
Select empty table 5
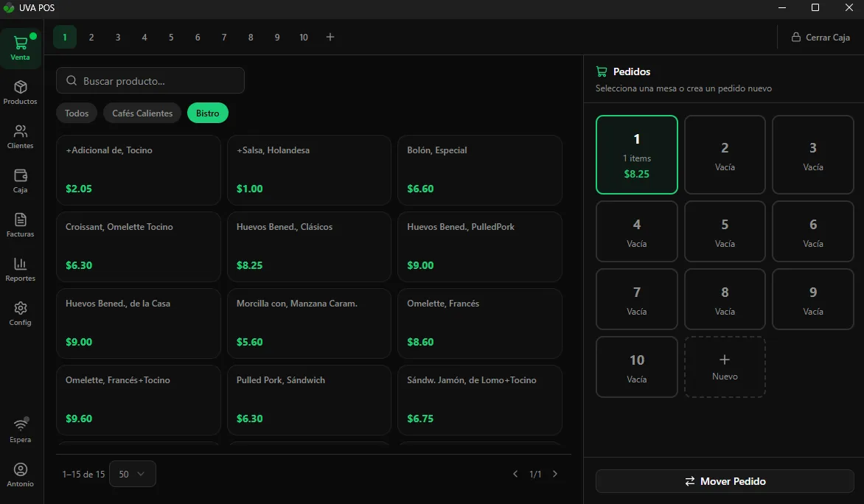(725, 231)
